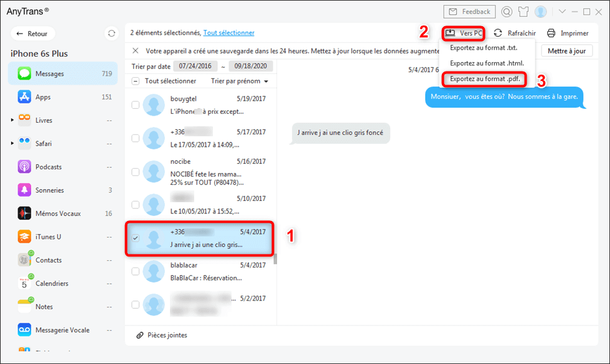Screen dimensions: 610x364
Task: Select the Mémos Vocaux sidebar label
Action: [x=59, y=213]
